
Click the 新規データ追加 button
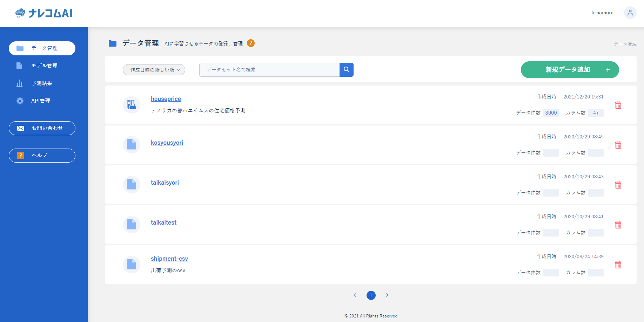tap(570, 70)
